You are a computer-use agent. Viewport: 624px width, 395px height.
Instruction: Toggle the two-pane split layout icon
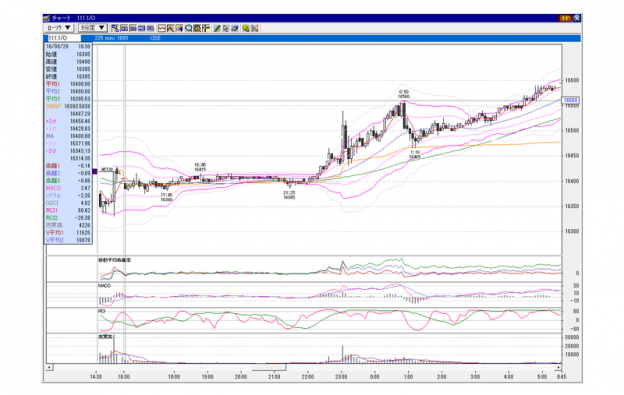coord(124,28)
